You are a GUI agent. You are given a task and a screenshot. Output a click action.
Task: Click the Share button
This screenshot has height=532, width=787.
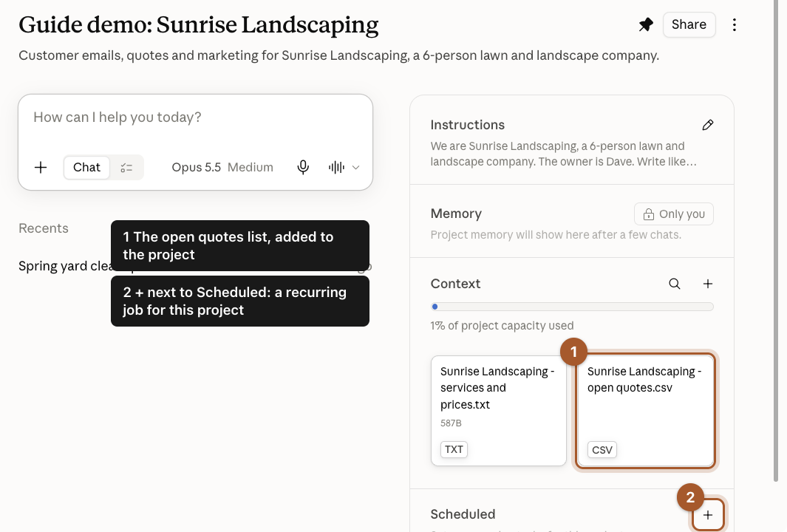pos(689,24)
